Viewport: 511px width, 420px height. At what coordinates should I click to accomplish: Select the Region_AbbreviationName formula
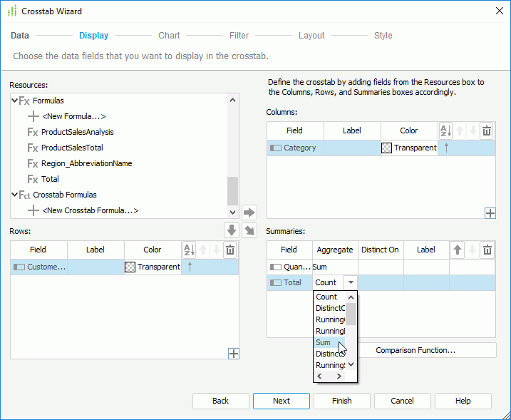click(x=86, y=163)
